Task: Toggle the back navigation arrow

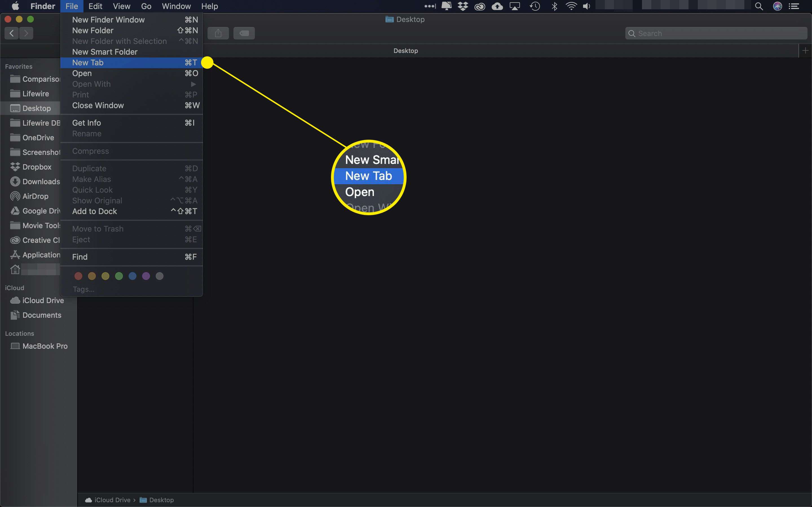Action: [12, 33]
